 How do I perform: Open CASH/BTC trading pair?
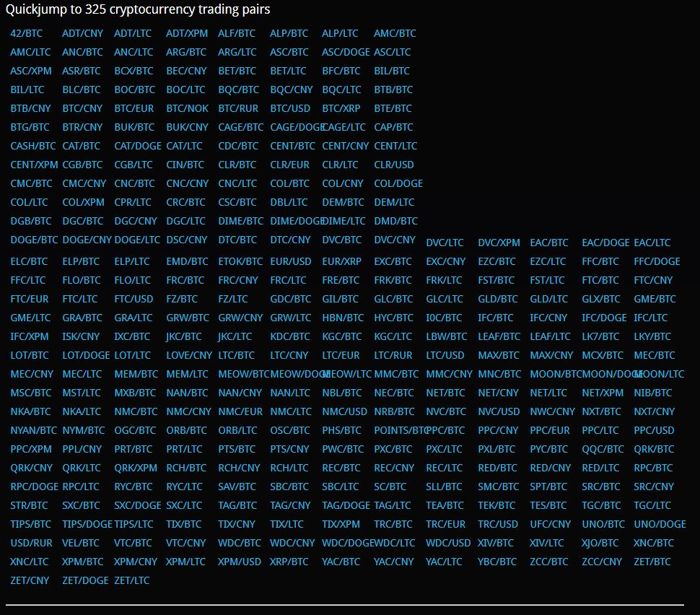[33, 146]
